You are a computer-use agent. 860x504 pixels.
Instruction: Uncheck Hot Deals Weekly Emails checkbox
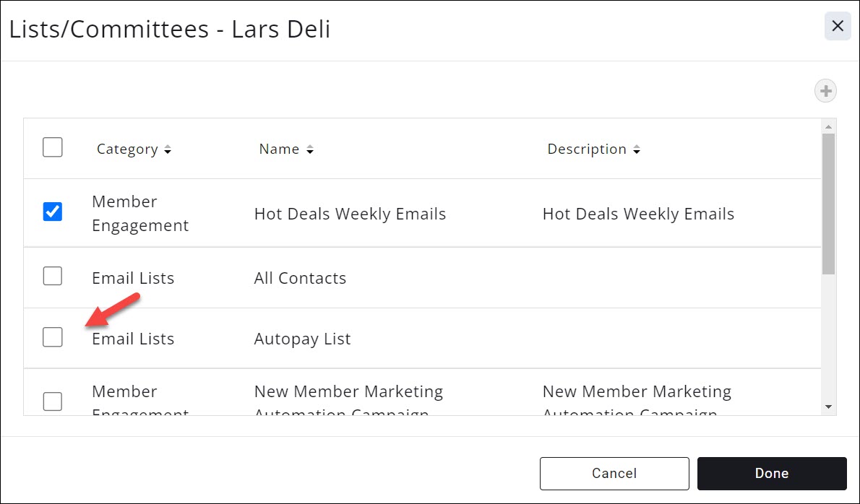[x=53, y=212]
